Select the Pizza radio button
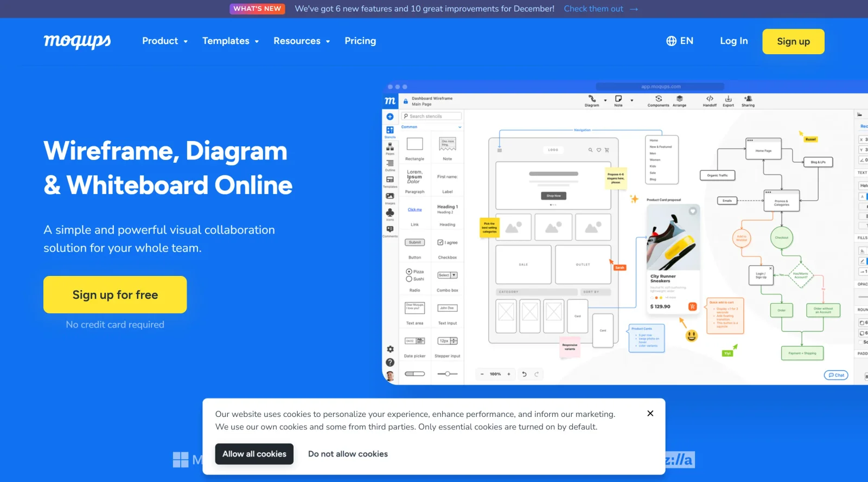The width and height of the screenshot is (868, 482). (409, 272)
